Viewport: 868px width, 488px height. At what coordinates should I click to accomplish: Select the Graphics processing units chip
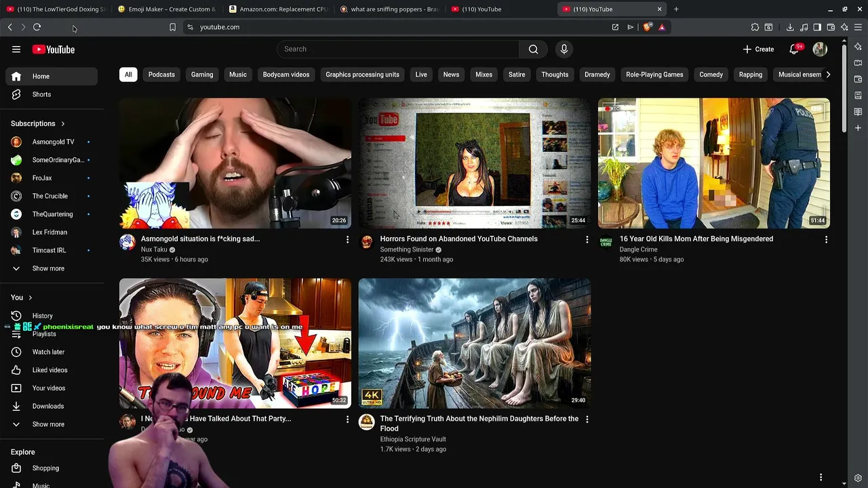(x=362, y=75)
